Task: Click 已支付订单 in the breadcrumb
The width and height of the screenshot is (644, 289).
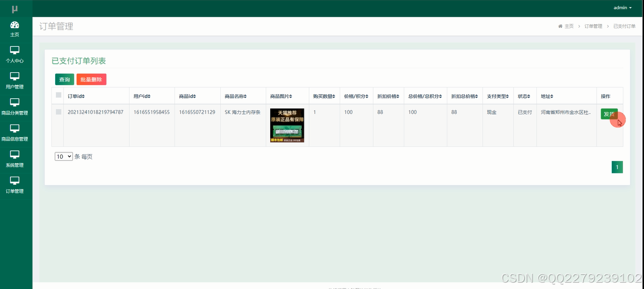Action: 624,26
